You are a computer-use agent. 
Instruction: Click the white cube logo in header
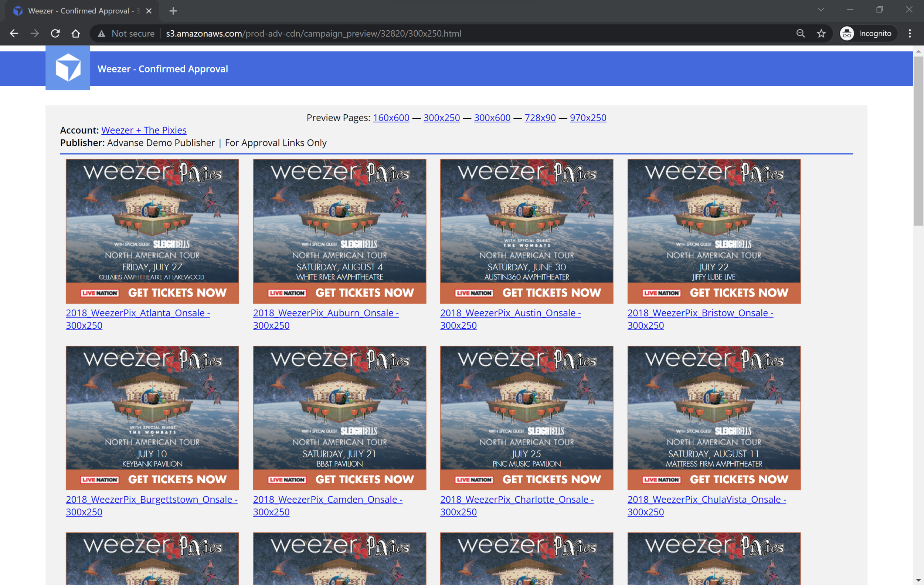coord(68,68)
